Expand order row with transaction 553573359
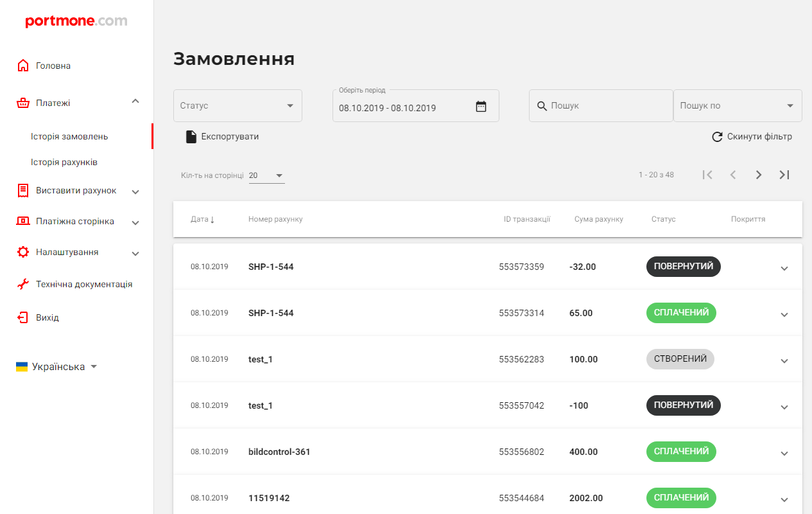The image size is (812, 514). (x=784, y=268)
